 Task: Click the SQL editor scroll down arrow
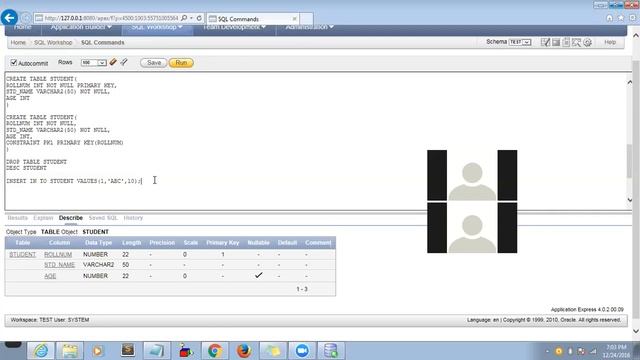(629, 200)
